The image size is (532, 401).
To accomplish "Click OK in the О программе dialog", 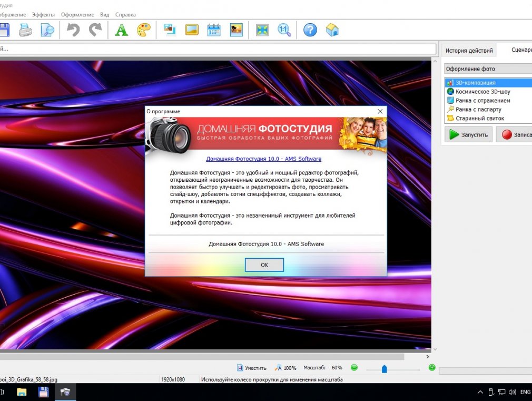I will [264, 265].
